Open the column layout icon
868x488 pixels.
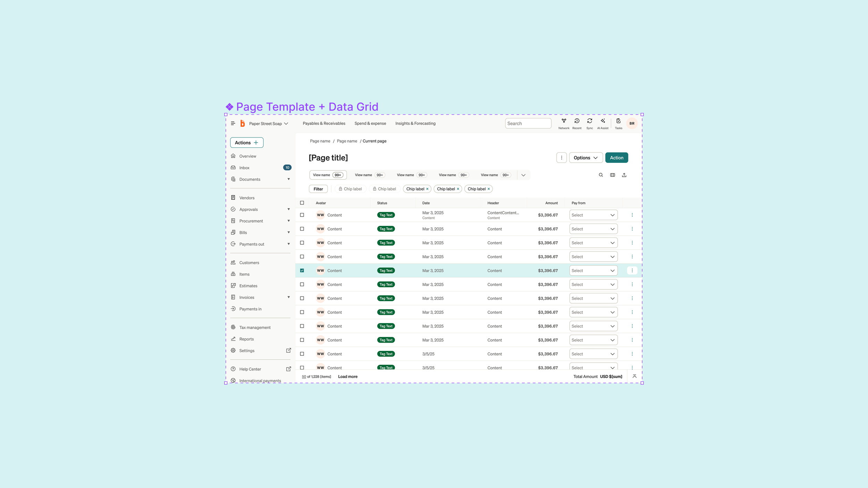click(612, 175)
